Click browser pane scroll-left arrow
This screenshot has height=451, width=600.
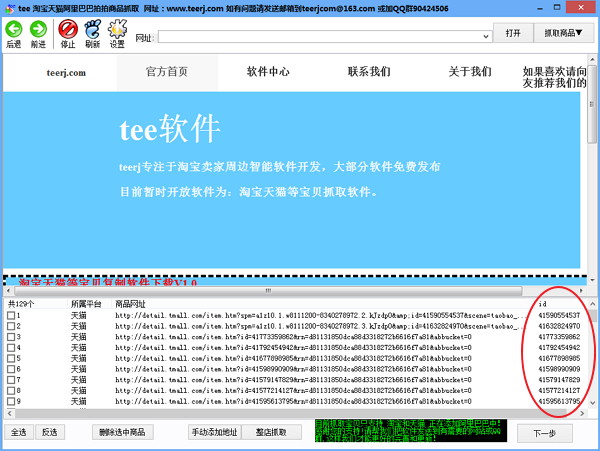pyautogui.click(x=8, y=291)
